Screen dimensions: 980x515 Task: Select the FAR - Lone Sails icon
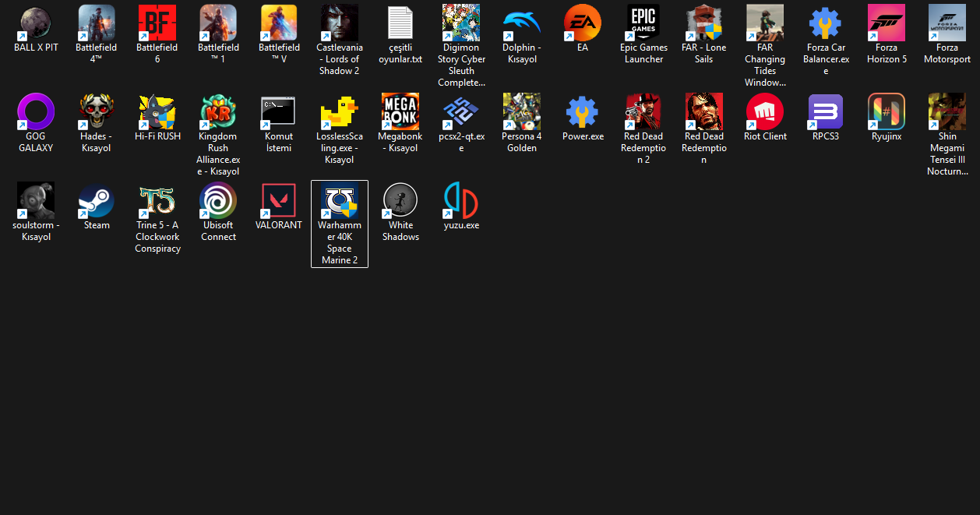pyautogui.click(x=704, y=23)
